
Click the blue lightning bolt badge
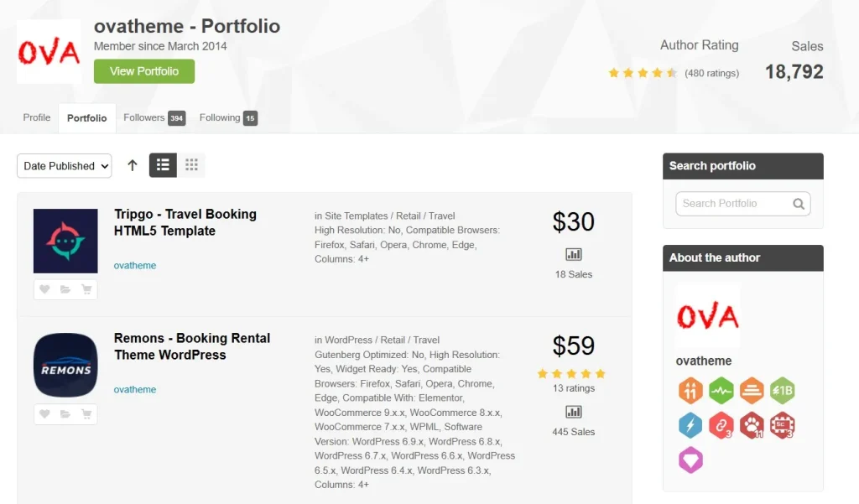pos(690,425)
